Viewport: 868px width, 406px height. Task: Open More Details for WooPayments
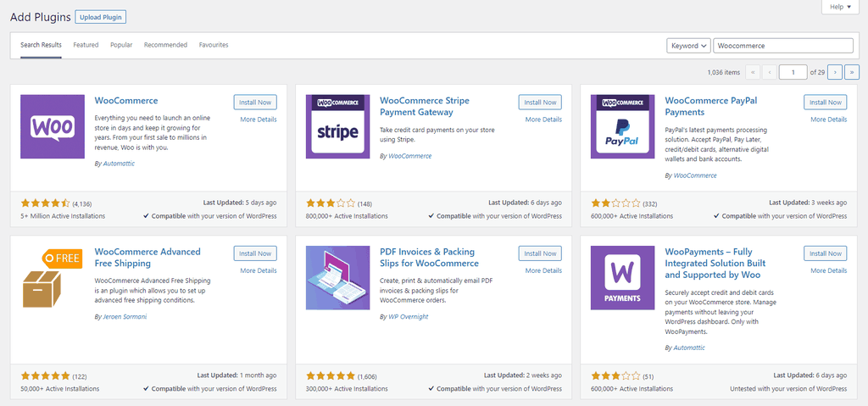(829, 271)
